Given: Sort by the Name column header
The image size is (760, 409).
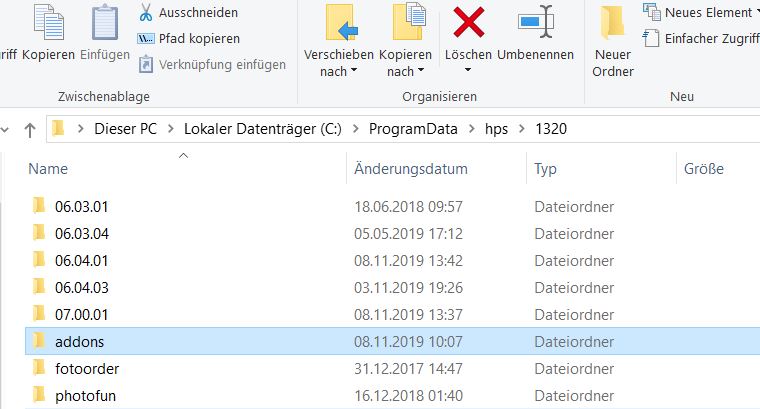Looking at the screenshot, I should click(48, 169).
